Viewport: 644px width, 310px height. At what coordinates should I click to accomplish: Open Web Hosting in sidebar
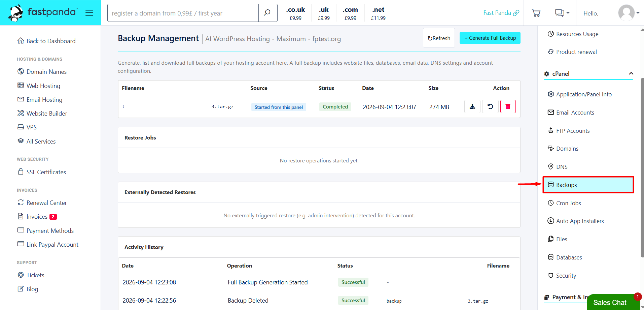click(x=39, y=86)
